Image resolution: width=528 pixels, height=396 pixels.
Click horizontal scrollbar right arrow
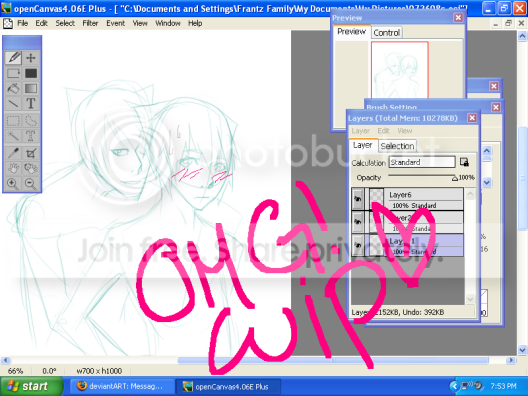pos(511,360)
